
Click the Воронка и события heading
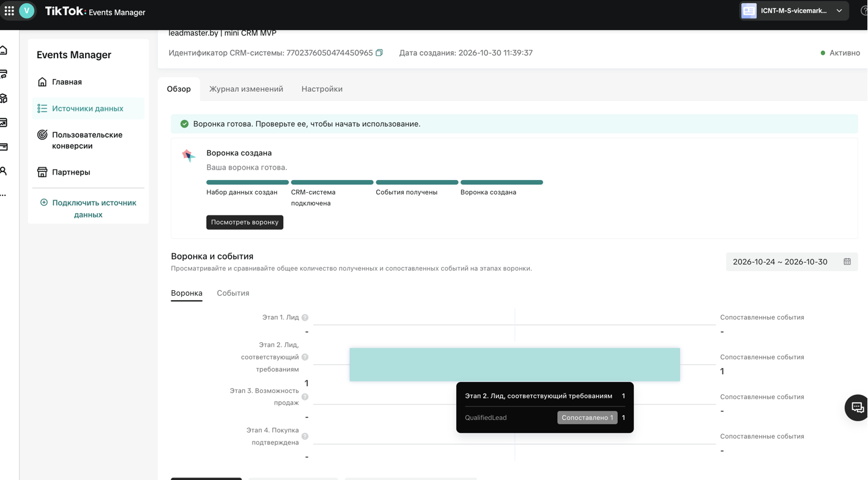pyautogui.click(x=212, y=256)
